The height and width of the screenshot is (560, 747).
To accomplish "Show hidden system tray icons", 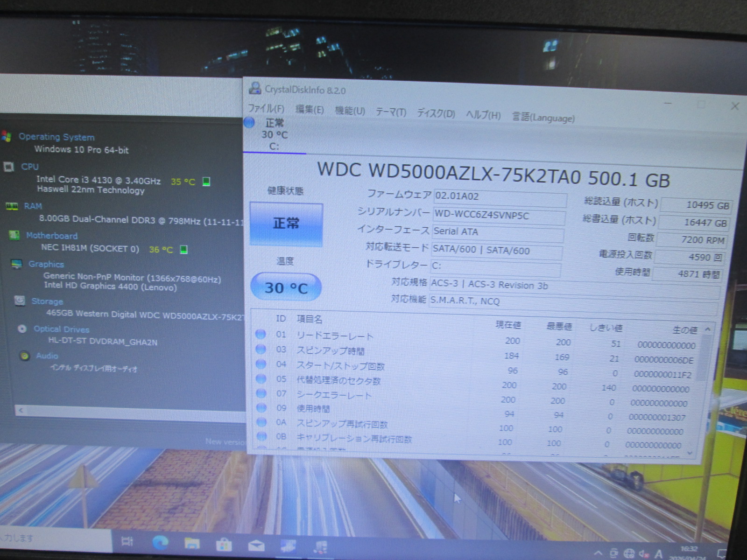I will pos(598,553).
